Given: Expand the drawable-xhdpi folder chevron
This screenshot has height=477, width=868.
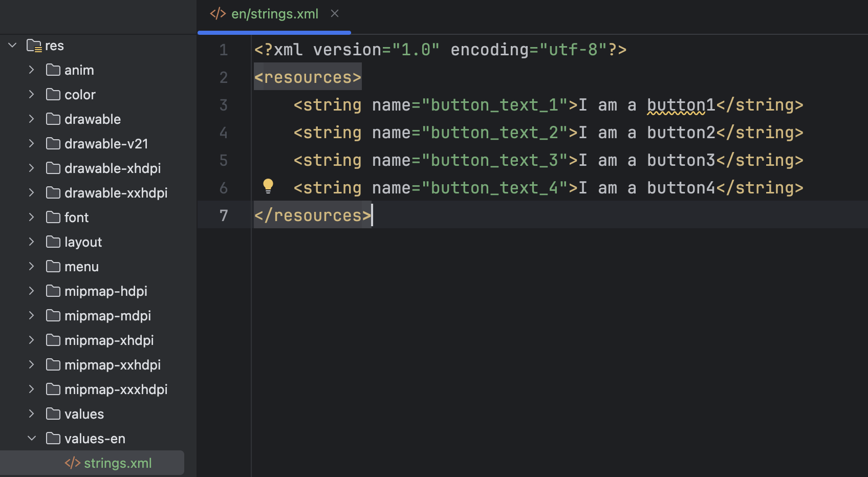Looking at the screenshot, I should [x=32, y=168].
